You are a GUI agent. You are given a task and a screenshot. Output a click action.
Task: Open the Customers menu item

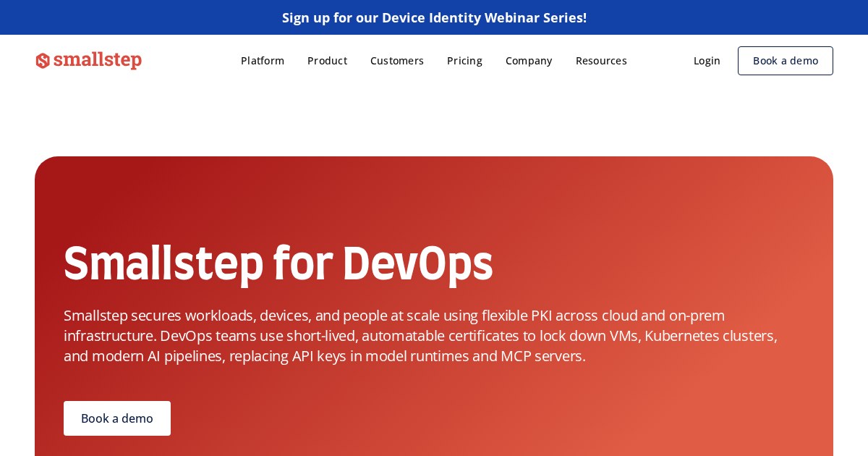(397, 61)
